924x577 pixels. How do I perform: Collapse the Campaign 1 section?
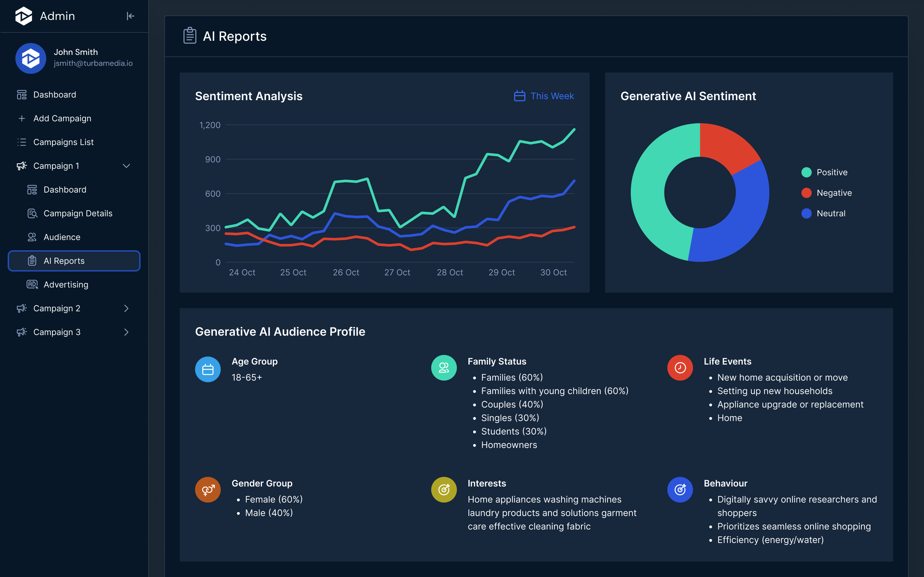pyautogui.click(x=127, y=166)
